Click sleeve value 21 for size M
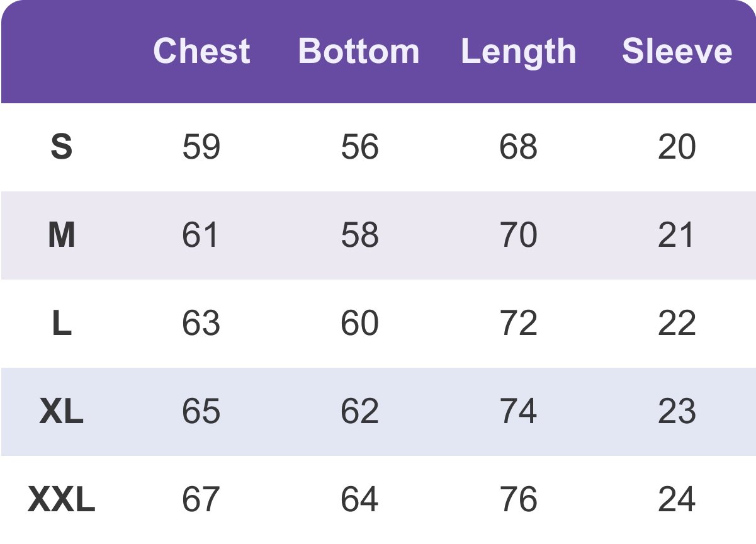This screenshot has height=544, width=756. (x=677, y=235)
